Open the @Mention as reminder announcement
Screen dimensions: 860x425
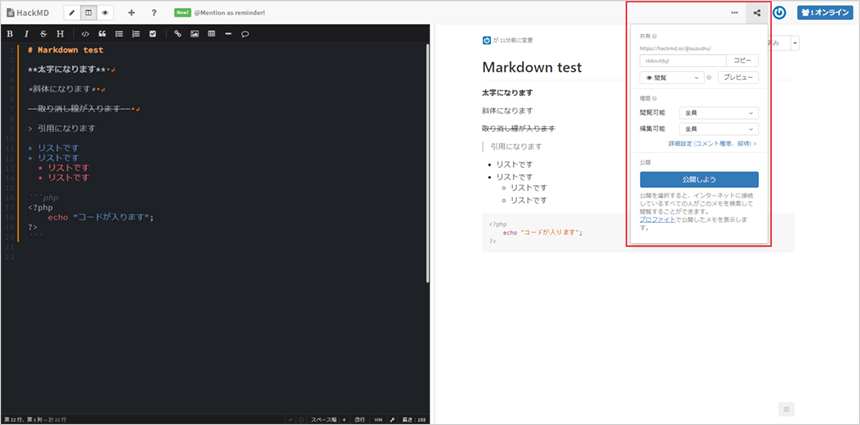229,12
